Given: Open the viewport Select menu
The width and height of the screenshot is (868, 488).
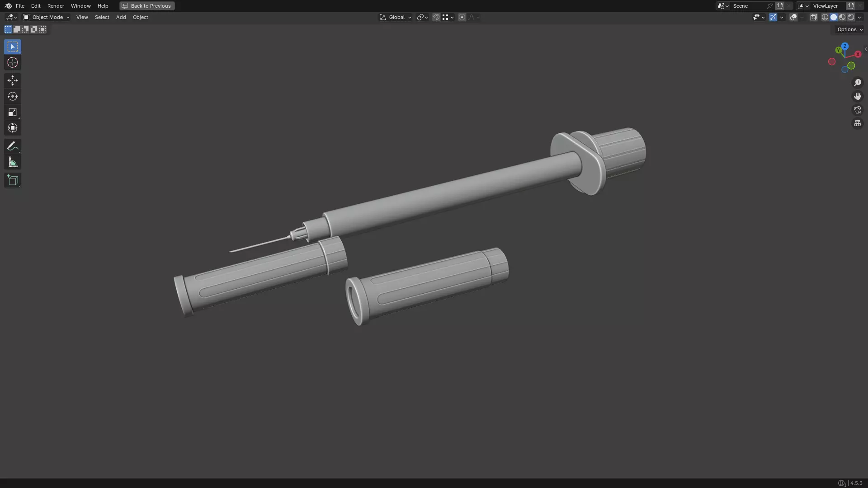Looking at the screenshot, I should 102,17.
